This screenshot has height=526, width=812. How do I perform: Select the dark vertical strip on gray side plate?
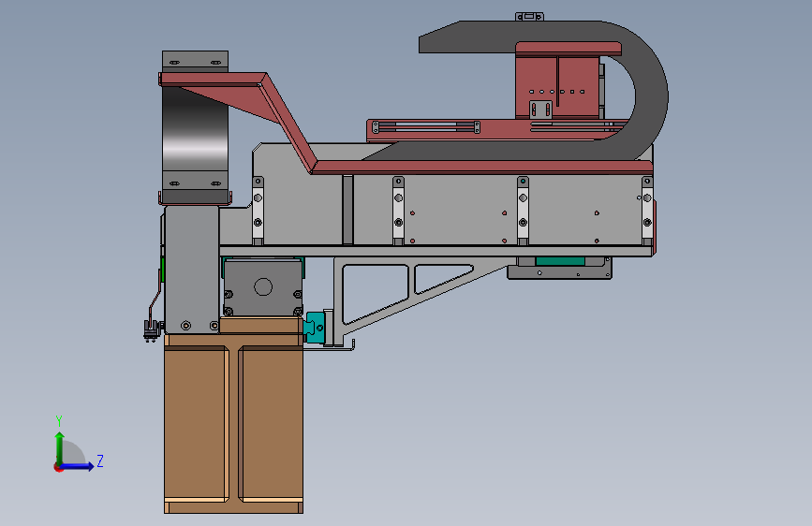[347, 210]
